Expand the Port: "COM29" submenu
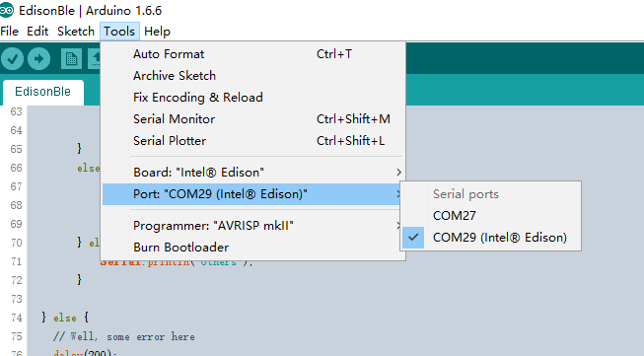Screen dimensions: 644x356 (x=252, y=194)
